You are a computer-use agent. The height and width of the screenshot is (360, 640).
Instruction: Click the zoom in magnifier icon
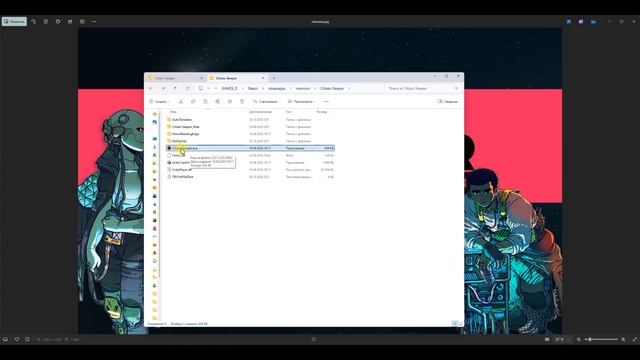pos(623,339)
